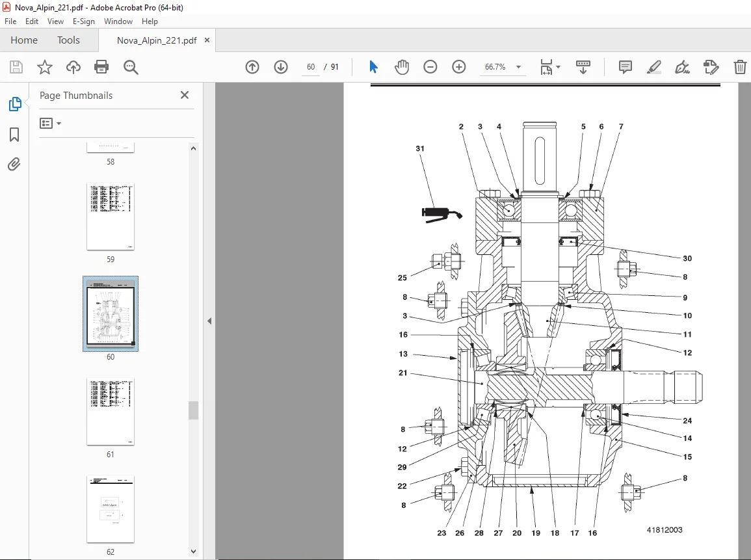Image resolution: width=751 pixels, height=560 pixels.
Task: Add the document to starred favorites
Action: click(x=45, y=67)
